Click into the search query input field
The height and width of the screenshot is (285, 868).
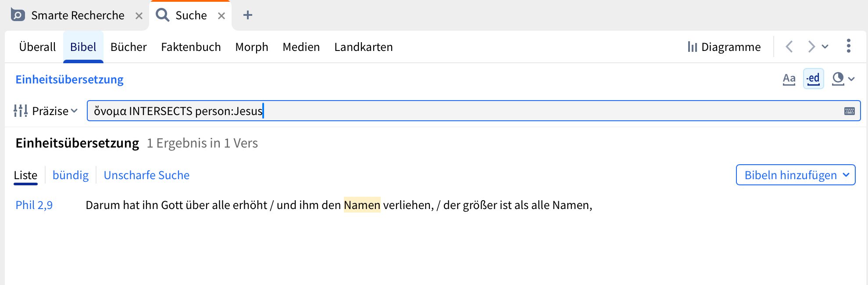pyautogui.click(x=439, y=111)
